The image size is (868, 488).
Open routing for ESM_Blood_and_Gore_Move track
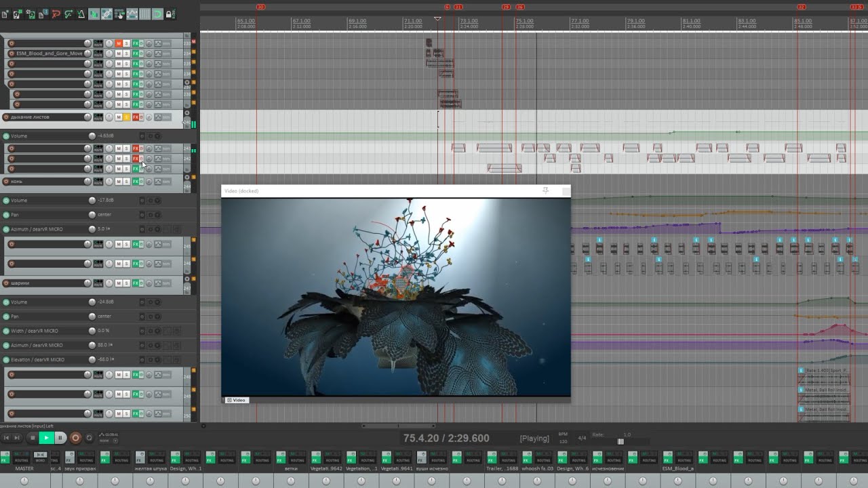point(98,54)
